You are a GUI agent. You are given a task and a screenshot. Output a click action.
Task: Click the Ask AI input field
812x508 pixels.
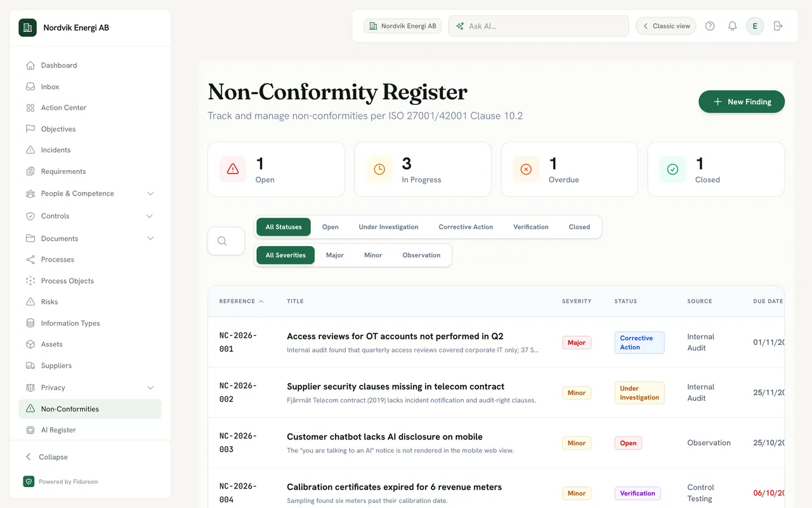pyautogui.click(x=539, y=26)
